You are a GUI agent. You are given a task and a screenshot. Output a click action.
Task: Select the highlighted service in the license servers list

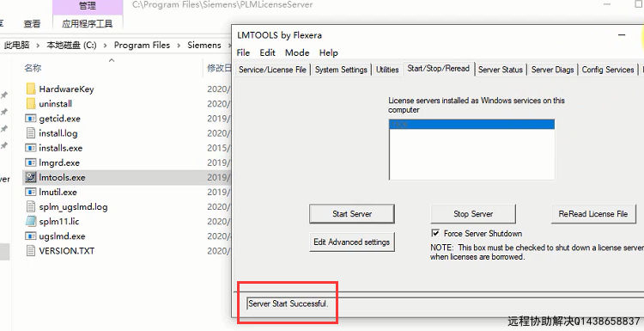point(471,125)
